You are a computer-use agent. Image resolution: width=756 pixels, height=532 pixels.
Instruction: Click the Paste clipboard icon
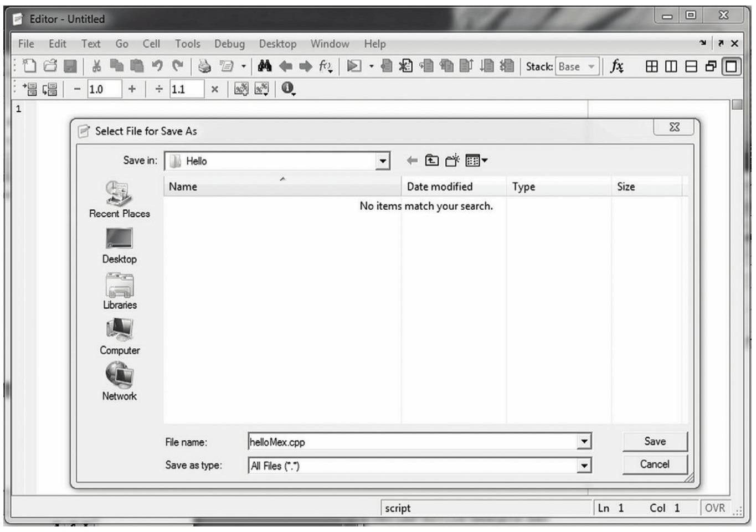click(x=136, y=66)
